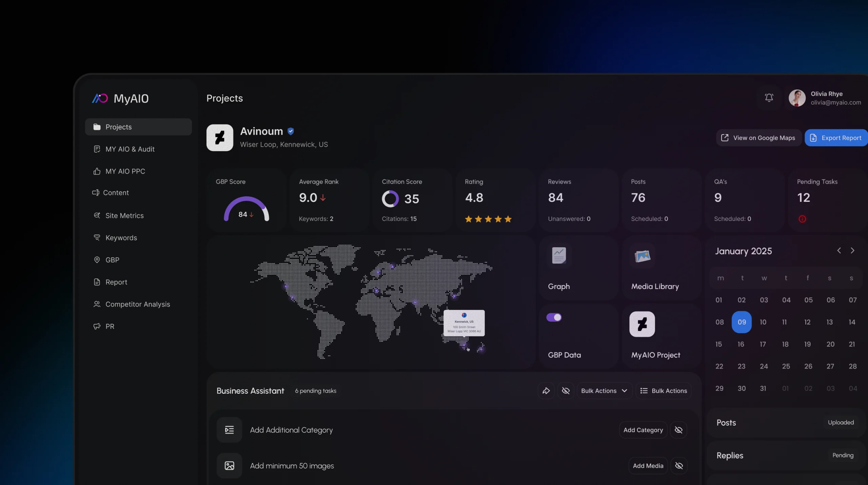Go to the next calendar month
This screenshot has height=485, width=868.
[852, 251]
